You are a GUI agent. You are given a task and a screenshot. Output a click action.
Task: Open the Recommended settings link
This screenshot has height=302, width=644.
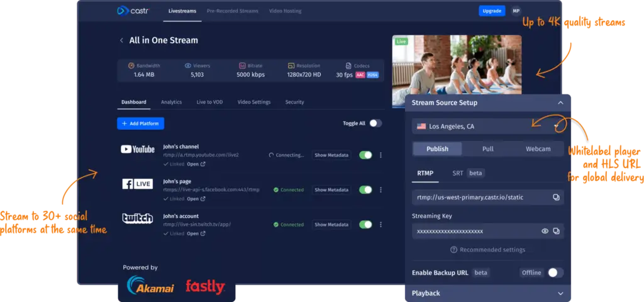point(488,250)
